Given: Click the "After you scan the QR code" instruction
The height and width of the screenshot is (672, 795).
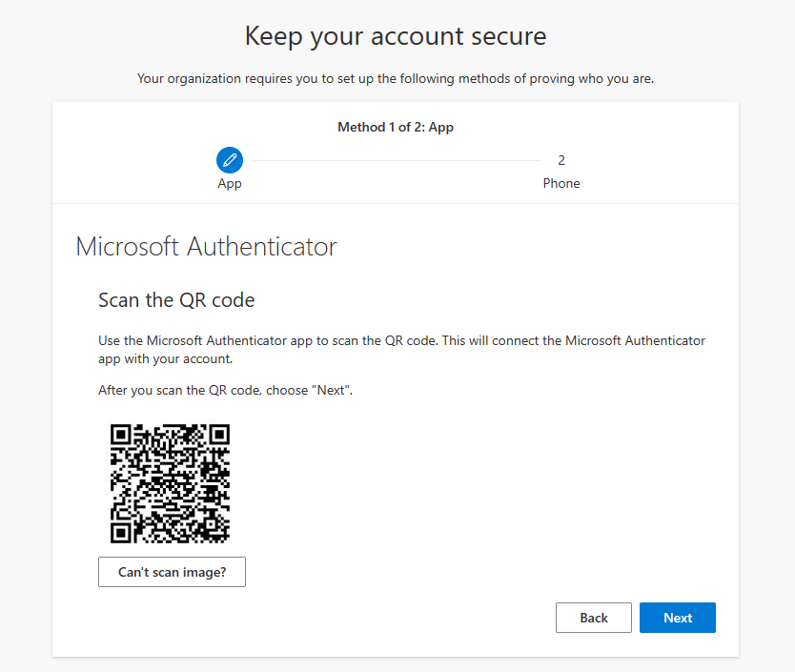Looking at the screenshot, I should 225,391.
